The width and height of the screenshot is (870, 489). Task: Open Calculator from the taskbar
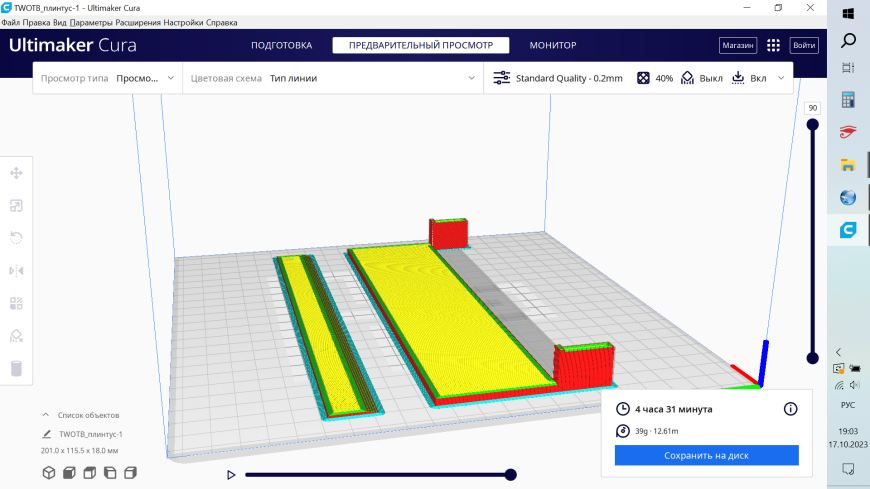tap(848, 100)
